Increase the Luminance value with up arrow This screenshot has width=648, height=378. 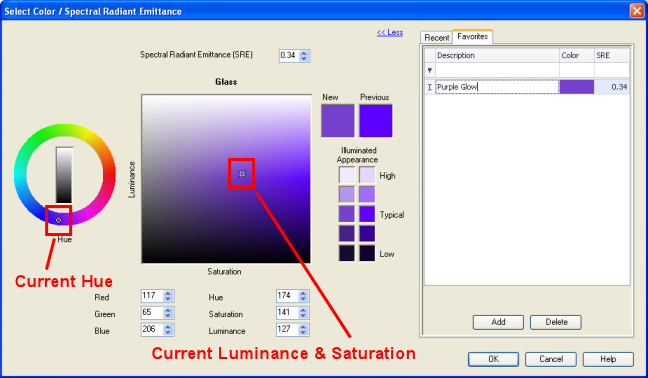coord(303,327)
